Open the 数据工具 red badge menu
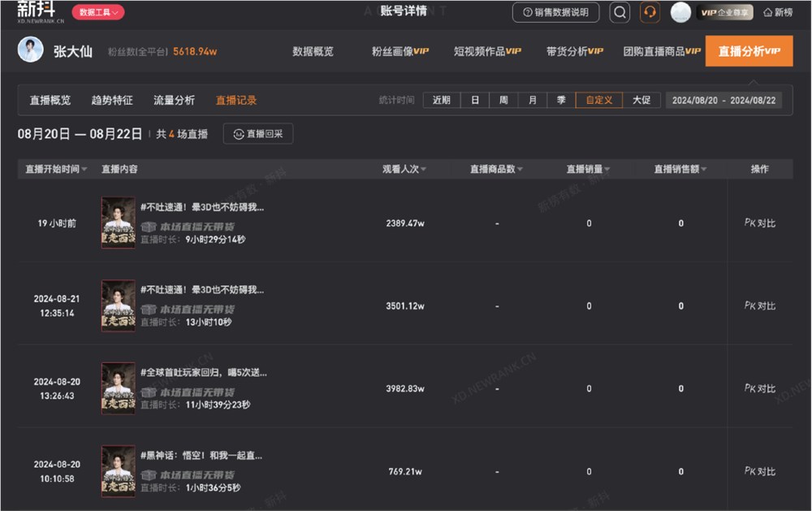Image resolution: width=812 pixels, height=511 pixels. tap(99, 12)
